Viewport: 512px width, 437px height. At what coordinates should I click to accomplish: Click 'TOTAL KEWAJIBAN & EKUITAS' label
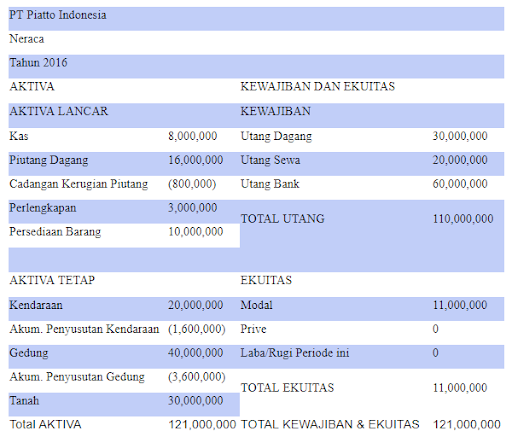coord(330,424)
